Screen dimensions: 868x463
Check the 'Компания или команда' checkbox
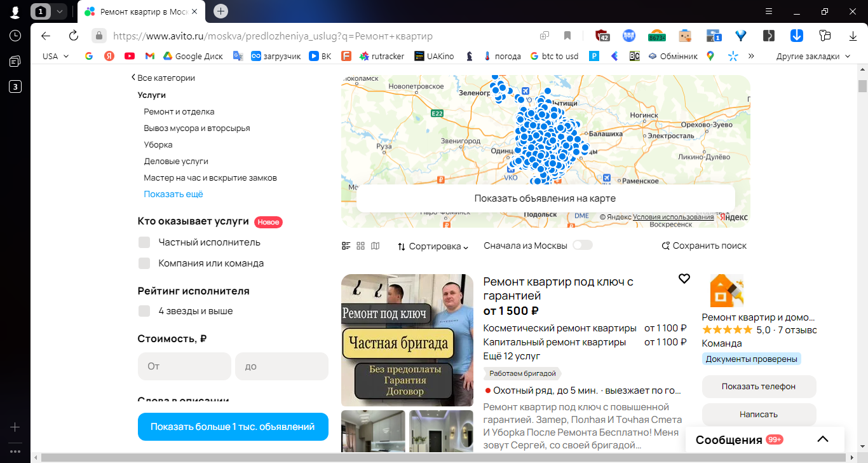coord(144,263)
